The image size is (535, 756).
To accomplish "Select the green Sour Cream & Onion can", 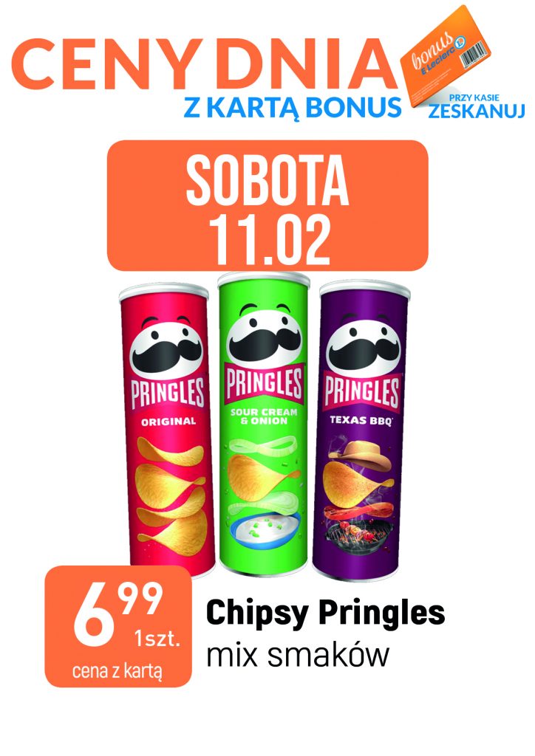I will tap(263, 423).
